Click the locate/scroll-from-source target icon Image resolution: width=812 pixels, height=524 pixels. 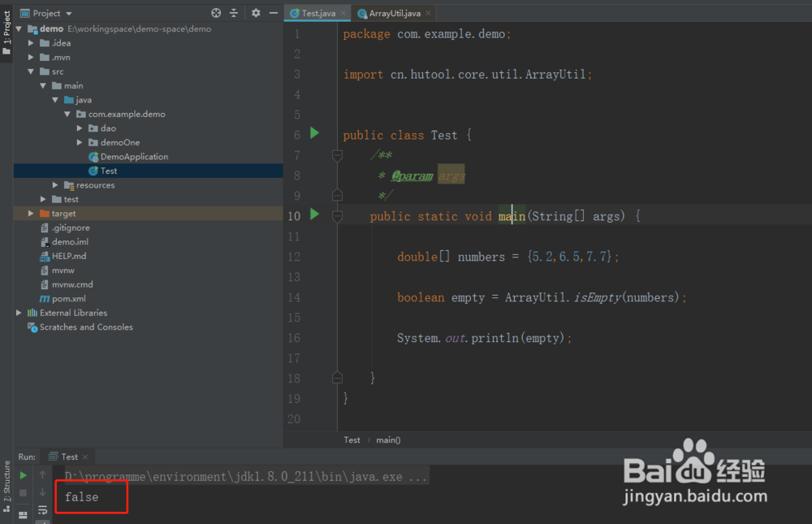pyautogui.click(x=216, y=13)
